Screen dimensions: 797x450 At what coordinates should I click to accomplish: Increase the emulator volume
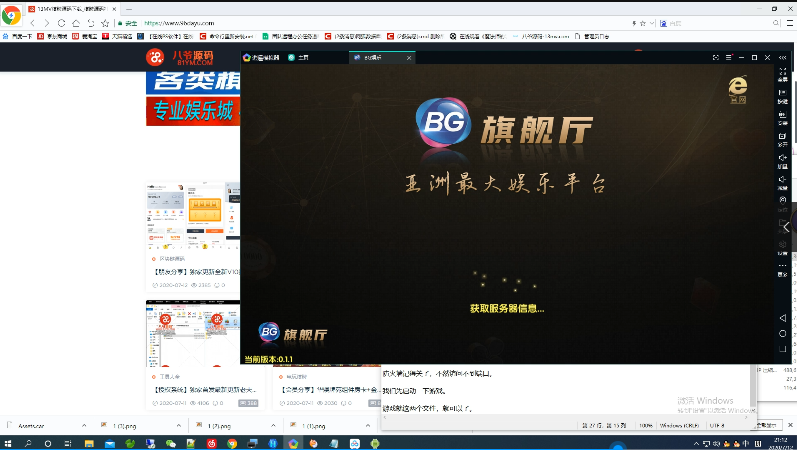[783, 160]
